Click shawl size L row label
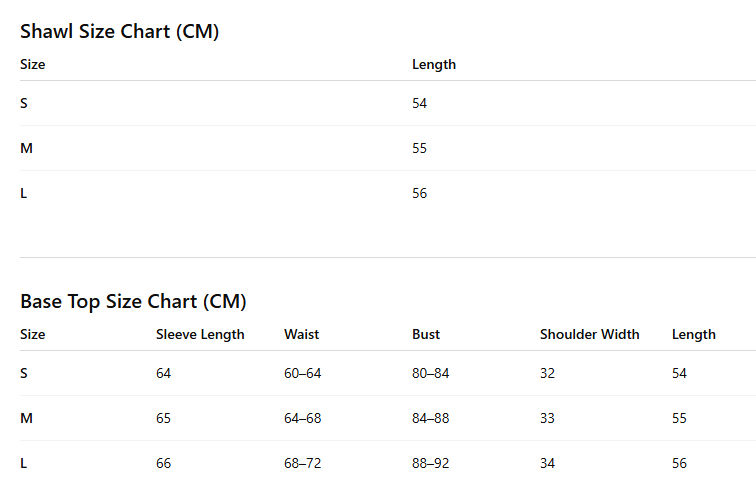Viewport: 756px width, 498px height. (23, 193)
